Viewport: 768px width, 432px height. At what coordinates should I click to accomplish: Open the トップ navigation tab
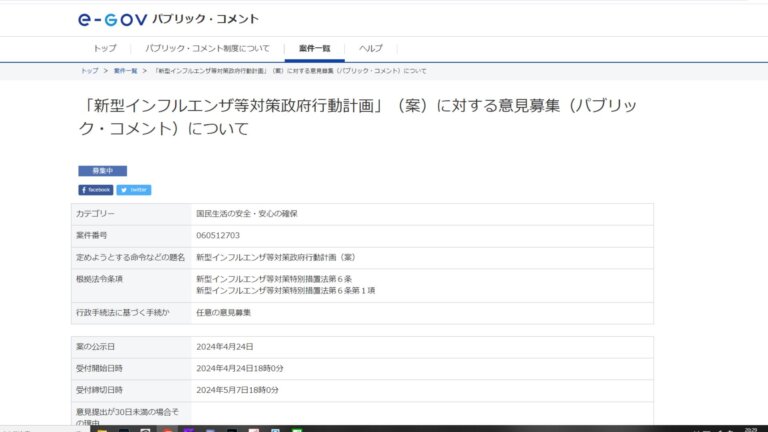pos(105,48)
